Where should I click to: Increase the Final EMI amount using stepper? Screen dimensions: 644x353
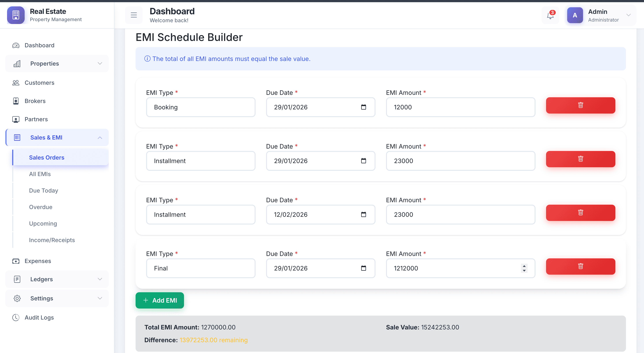click(524, 266)
